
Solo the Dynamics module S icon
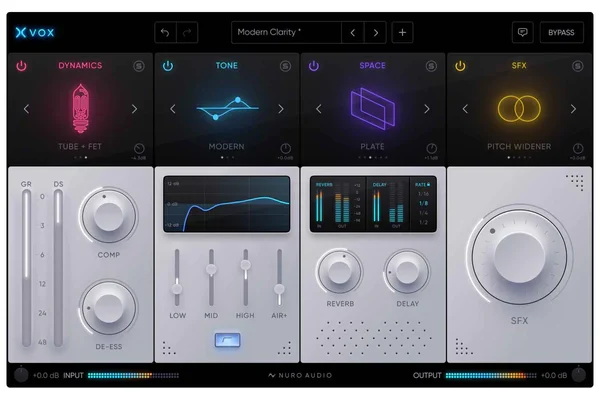[138, 67]
